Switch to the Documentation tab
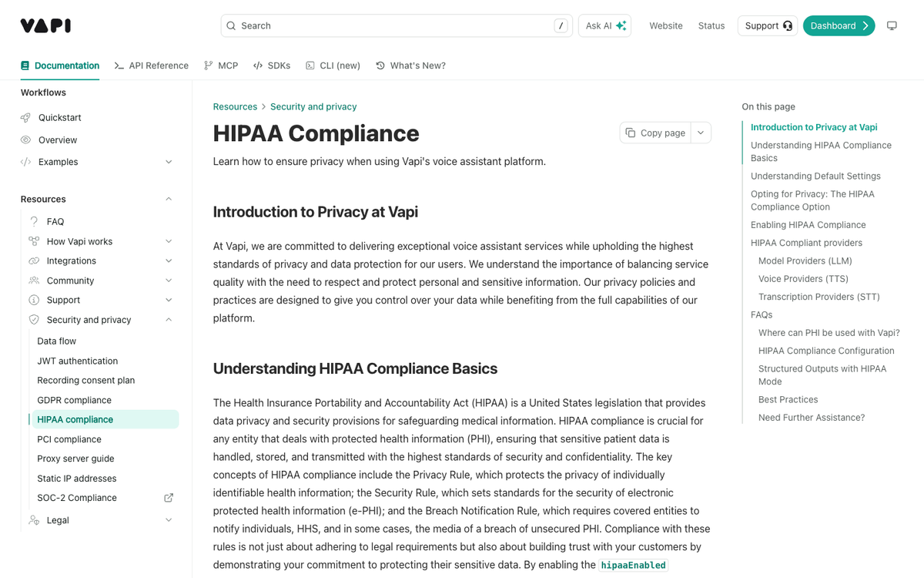Screen dimensions: 924x578 pos(60,66)
